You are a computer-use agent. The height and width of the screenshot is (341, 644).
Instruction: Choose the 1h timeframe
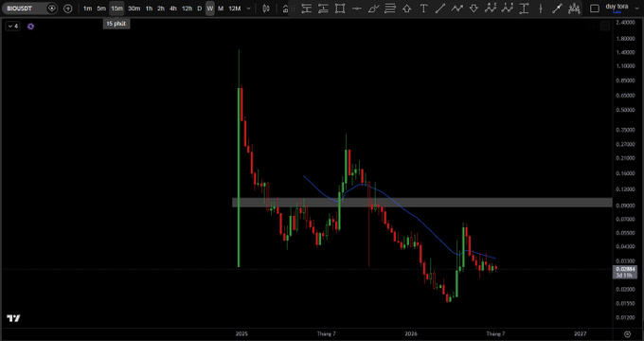(149, 9)
